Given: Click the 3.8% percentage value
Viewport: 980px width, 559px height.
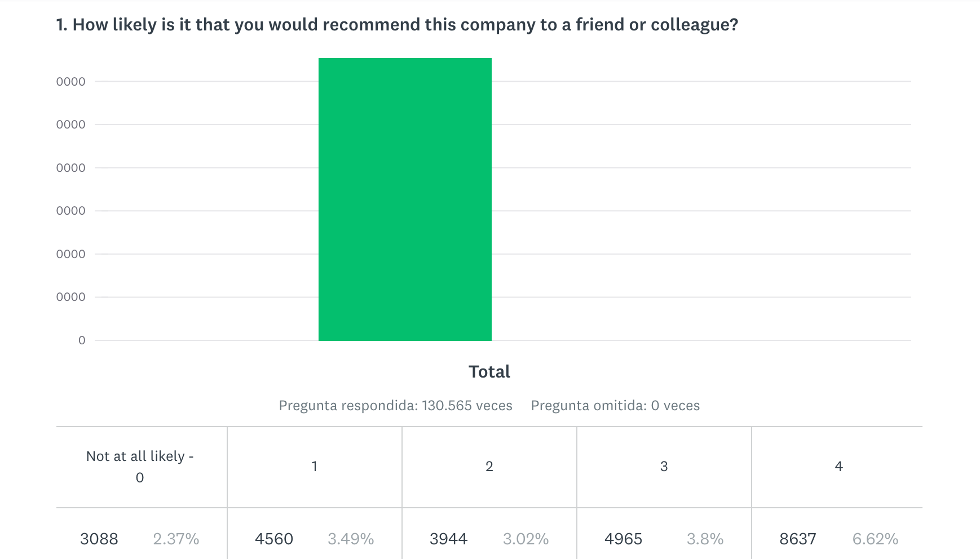Looking at the screenshot, I should point(705,539).
